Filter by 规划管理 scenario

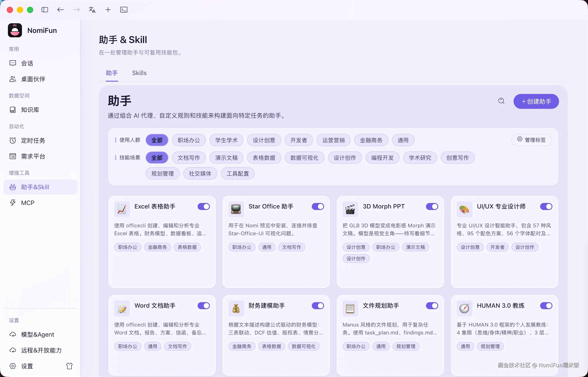coord(163,174)
